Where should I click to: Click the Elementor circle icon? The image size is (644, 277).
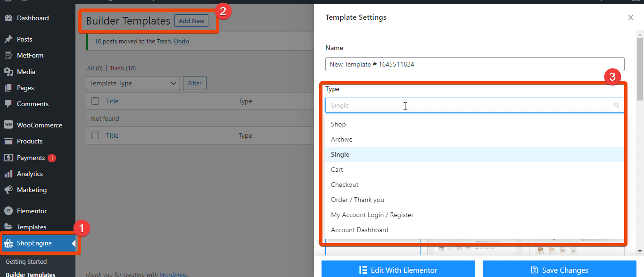(8, 211)
